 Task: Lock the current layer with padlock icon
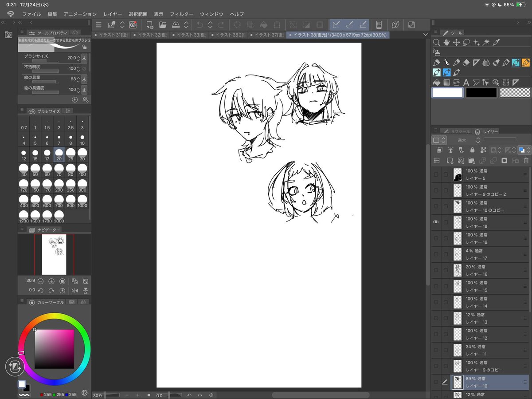point(472,150)
